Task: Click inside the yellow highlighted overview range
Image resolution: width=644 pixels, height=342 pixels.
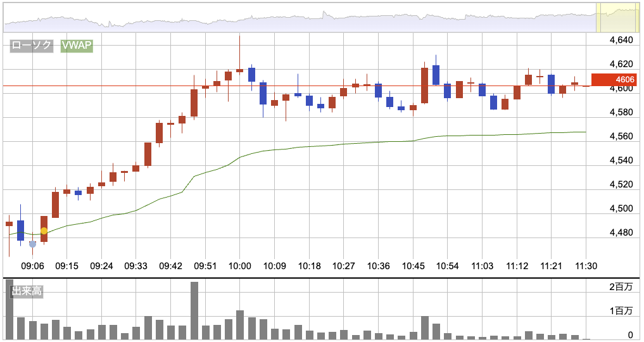Action: (x=619, y=17)
